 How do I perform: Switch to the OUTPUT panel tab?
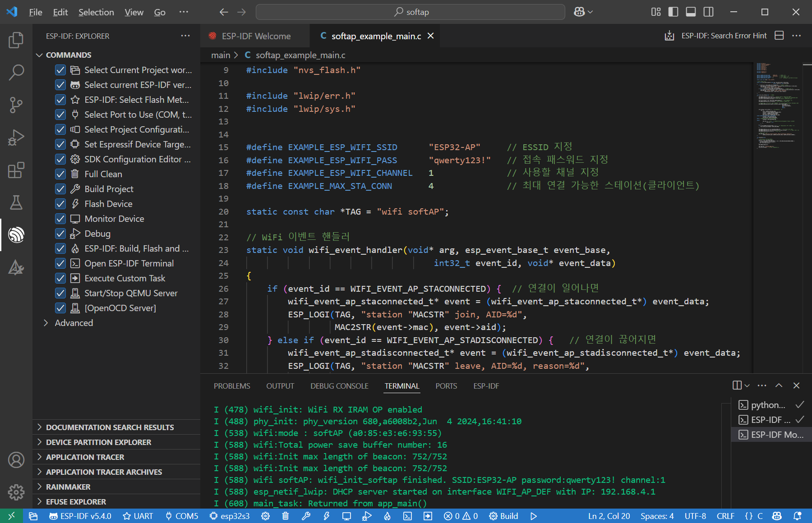click(x=280, y=386)
